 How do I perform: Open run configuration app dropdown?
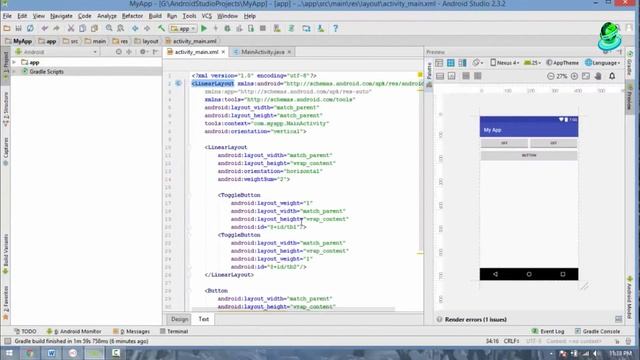(183, 29)
